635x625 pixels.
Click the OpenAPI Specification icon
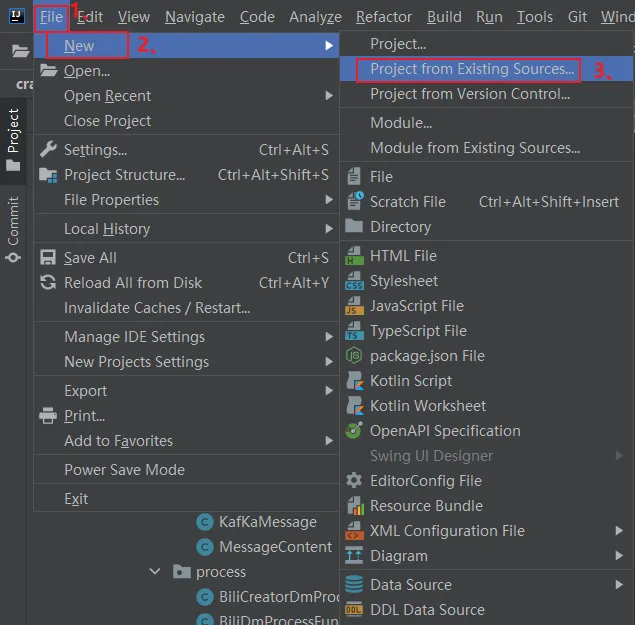pyautogui.click(x=354, y=431)
